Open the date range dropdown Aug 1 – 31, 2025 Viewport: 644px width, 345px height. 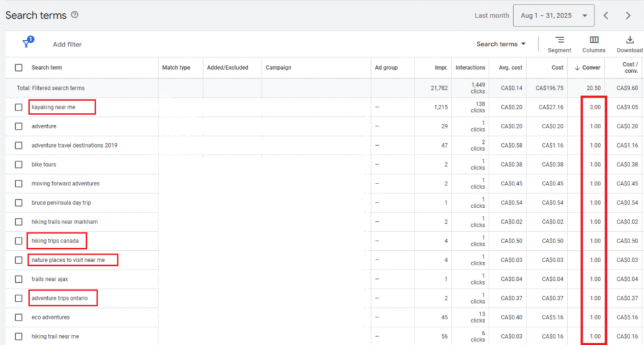click(553, 16)
